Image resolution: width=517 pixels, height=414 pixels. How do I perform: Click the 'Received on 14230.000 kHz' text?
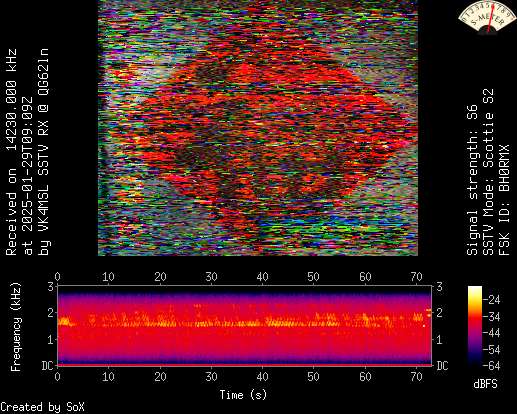click(x=11, y=152)
